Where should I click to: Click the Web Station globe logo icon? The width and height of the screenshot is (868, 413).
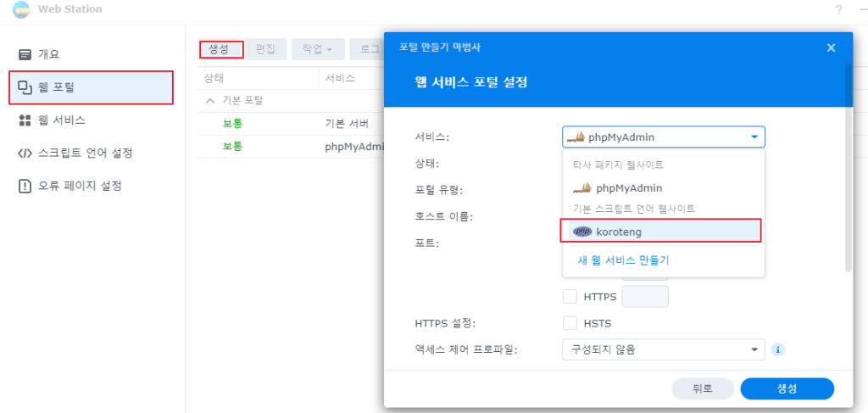point(21,9)
